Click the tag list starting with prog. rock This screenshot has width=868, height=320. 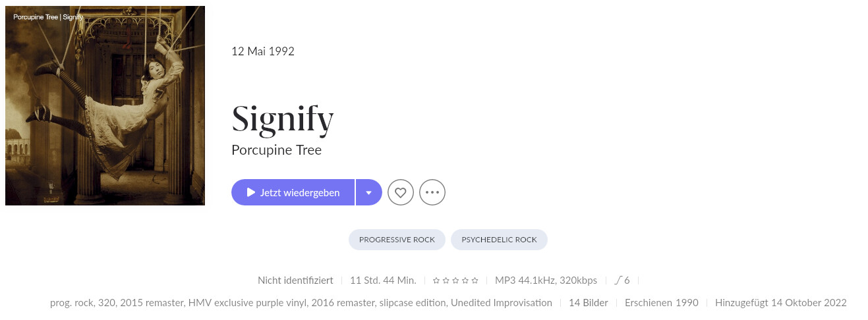(x=301, y=303)
